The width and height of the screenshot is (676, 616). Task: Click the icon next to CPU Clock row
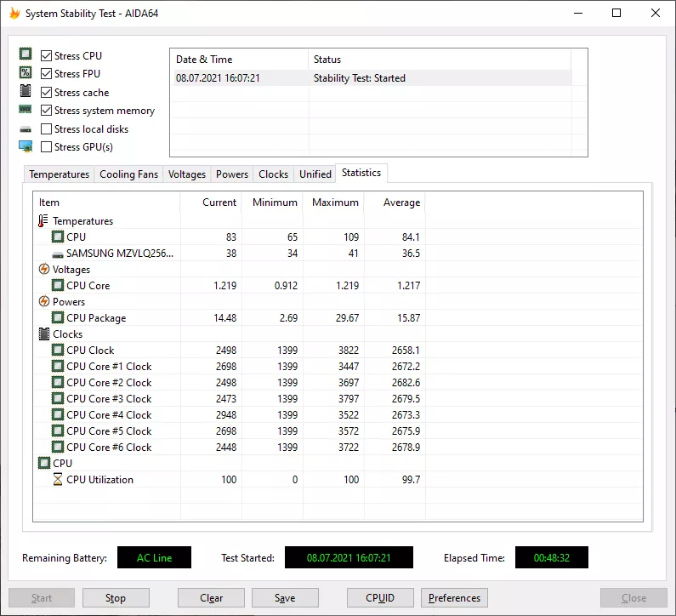click(58, 350)
